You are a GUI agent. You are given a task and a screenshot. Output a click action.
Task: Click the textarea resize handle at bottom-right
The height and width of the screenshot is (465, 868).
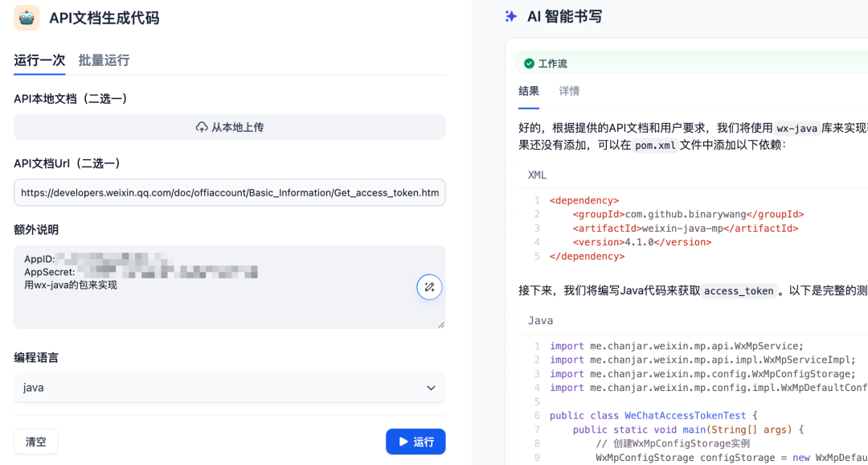pyautogui.click(x=440, y=324)
